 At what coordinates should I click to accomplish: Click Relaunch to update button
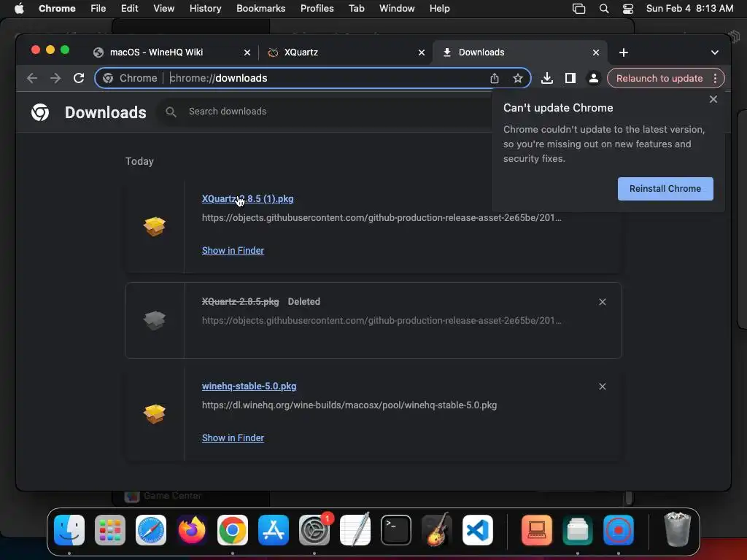point(659,78)
